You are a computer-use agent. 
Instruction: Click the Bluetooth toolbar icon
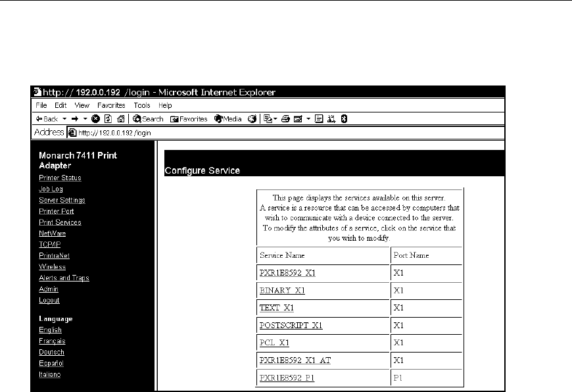pyautogui.click(x=344, y=118)
